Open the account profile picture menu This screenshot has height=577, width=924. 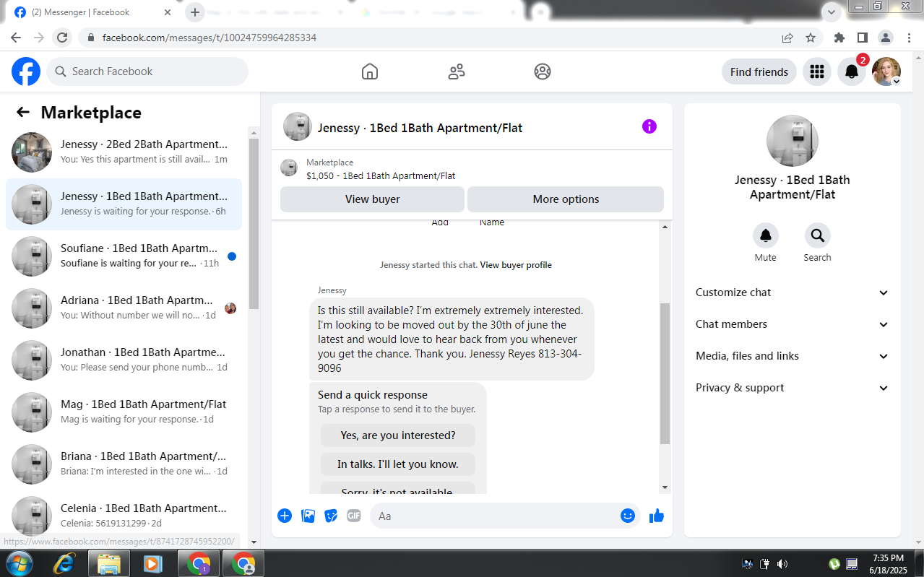(x=886, y=71)
